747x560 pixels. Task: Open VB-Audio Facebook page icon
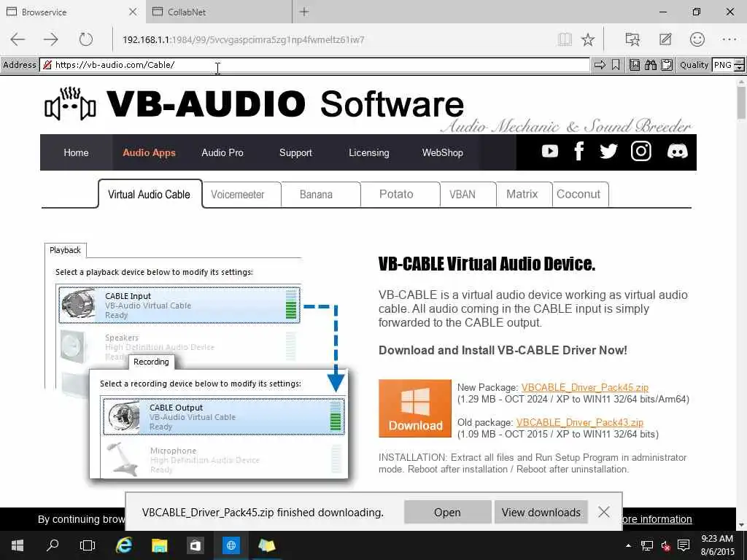tap(578, 152)
